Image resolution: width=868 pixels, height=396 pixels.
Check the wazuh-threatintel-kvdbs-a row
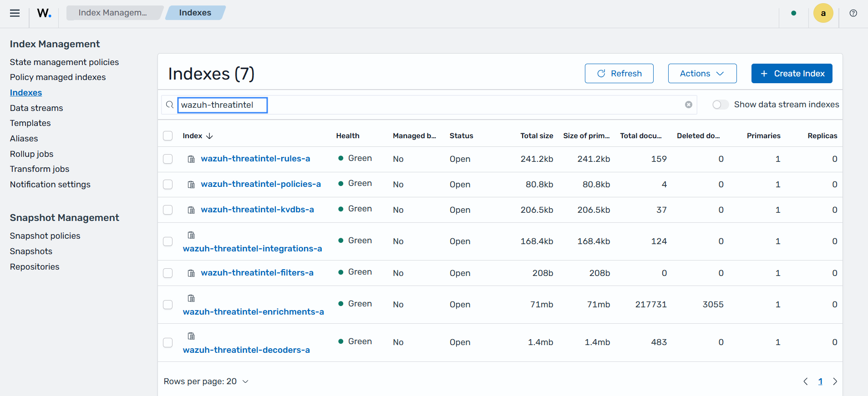point(168,210)
